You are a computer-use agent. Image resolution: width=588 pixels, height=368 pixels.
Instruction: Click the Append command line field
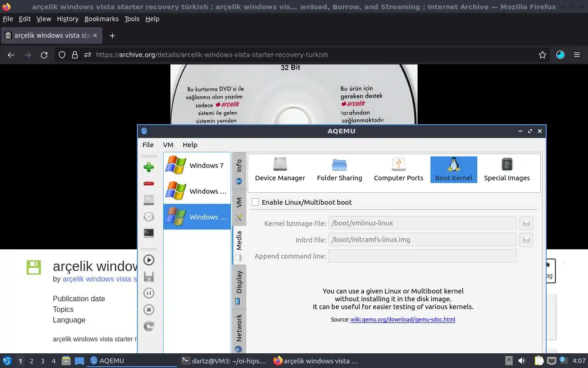(x=422, y=256)
